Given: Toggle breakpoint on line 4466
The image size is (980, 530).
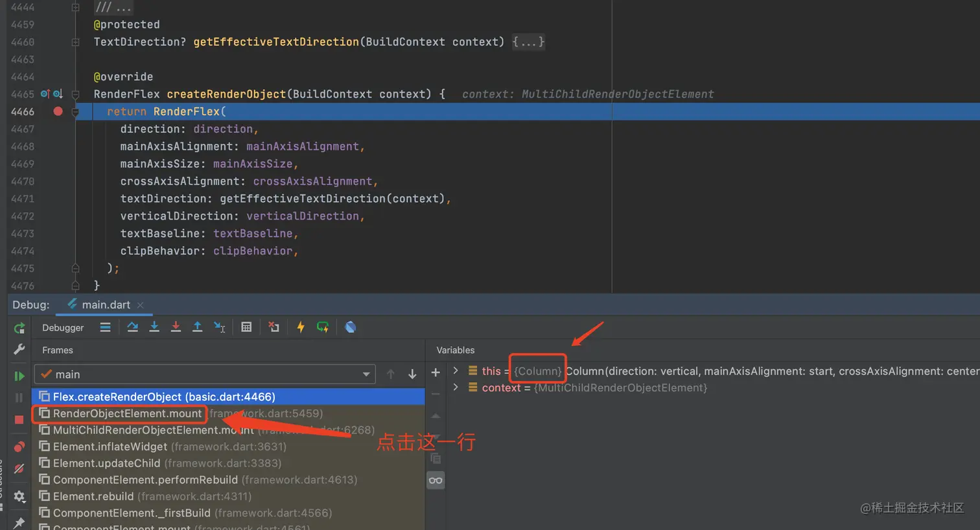Looking at the screenshot, I should (x=58, y=111).
